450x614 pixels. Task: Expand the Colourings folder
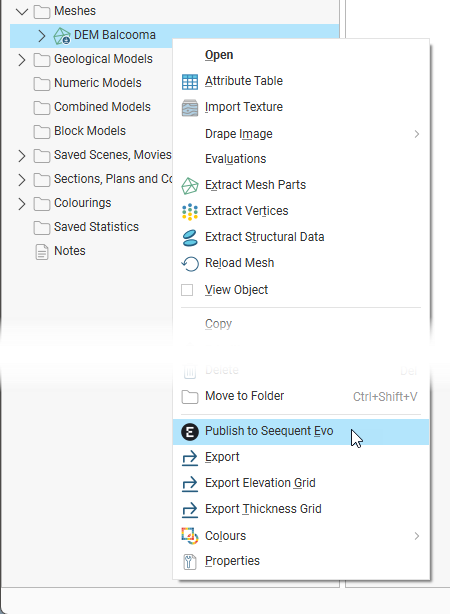click(x=22, y=204)
